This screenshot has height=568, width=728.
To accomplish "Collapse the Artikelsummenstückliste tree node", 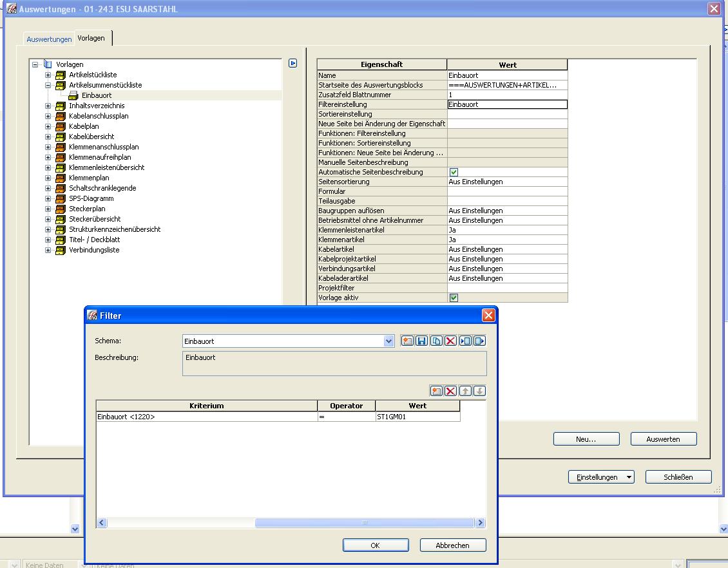I will click(x=48, y=85).
